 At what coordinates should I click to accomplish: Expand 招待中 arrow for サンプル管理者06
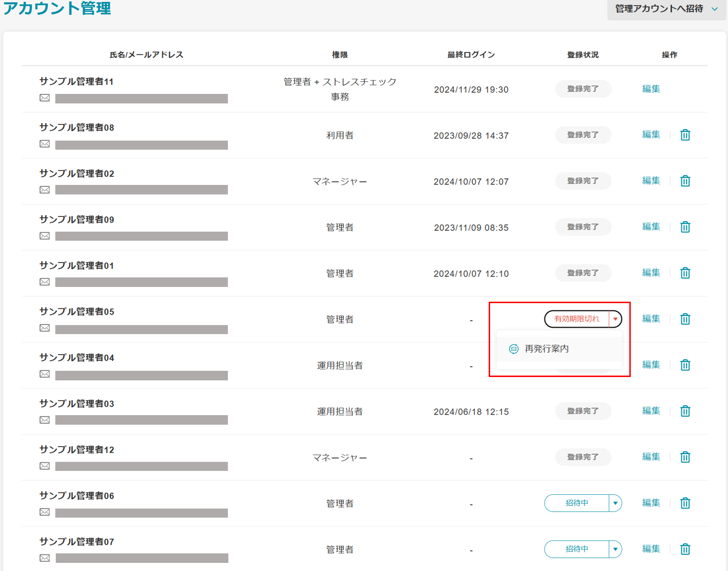[615, 503]
